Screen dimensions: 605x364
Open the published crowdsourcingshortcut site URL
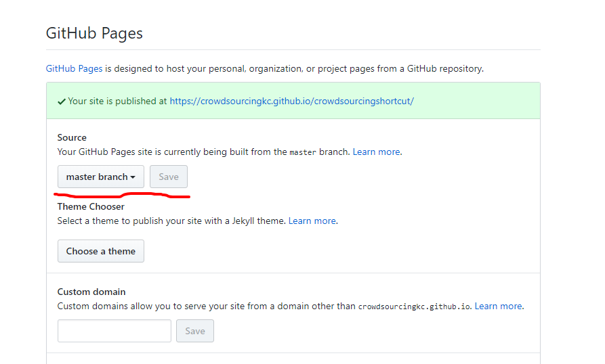[x=291, y=101]
